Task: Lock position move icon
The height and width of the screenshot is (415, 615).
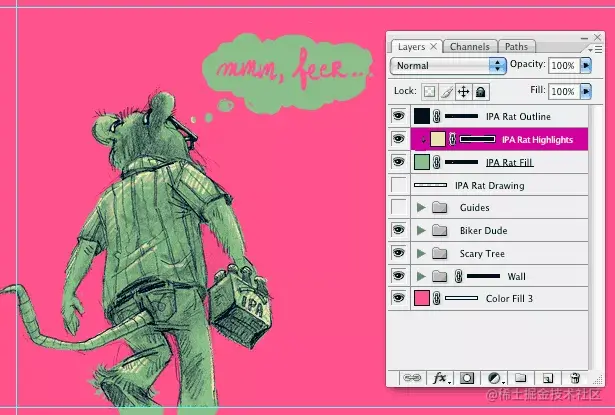Action: click(x=464, y=92)
